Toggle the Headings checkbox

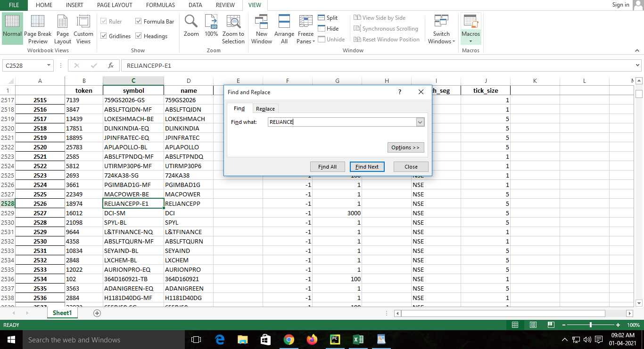(x=139, y=36)
